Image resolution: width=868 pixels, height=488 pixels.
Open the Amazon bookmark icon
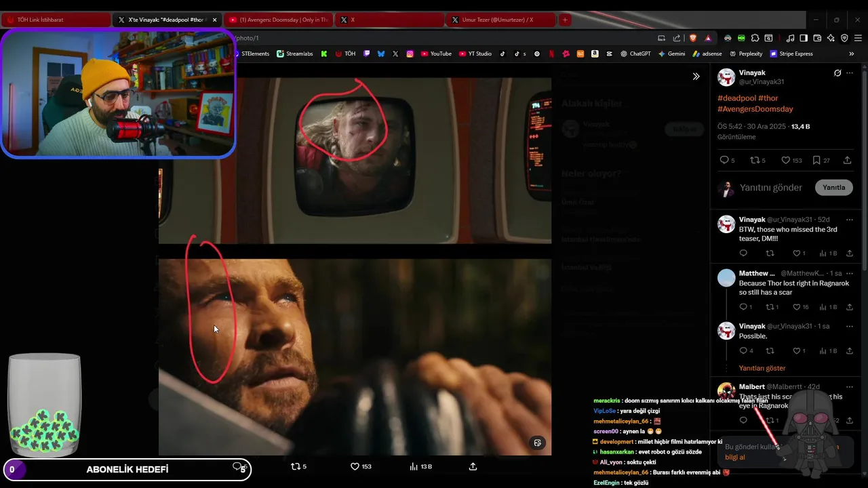point(595,54)
